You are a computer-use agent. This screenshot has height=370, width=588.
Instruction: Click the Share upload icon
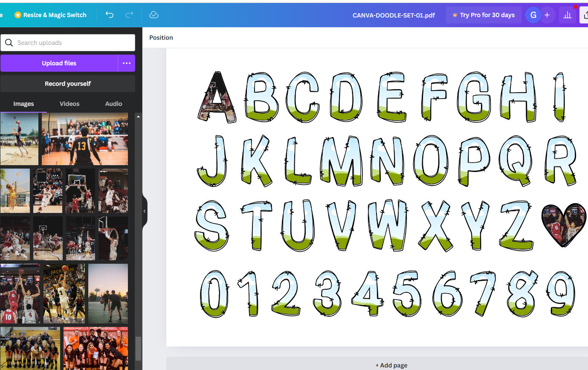tap(585, 15)
